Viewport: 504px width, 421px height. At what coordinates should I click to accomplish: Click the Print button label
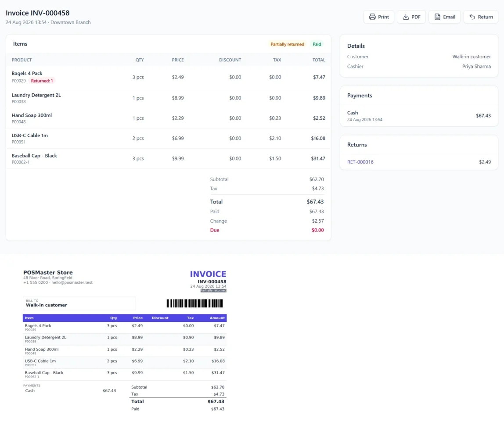[383, 17]
